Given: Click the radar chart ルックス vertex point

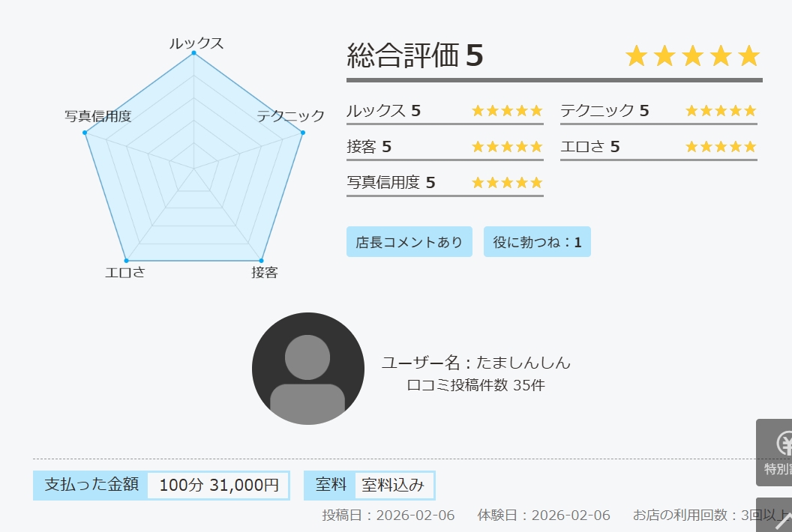Looking at the screenshot, I should [x=193, y=53].
